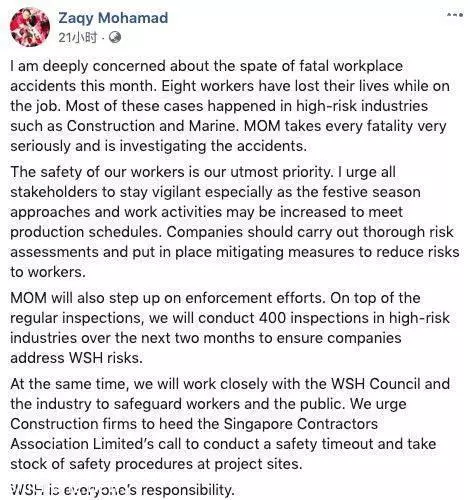Click the 21小时 post timestamp

pyautogui.click(x=77, y=37)
